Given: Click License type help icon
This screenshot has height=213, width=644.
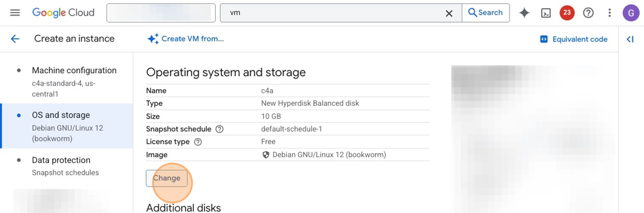Looking at the screenshot, I should pyautogui.click(x=198, y=142).
